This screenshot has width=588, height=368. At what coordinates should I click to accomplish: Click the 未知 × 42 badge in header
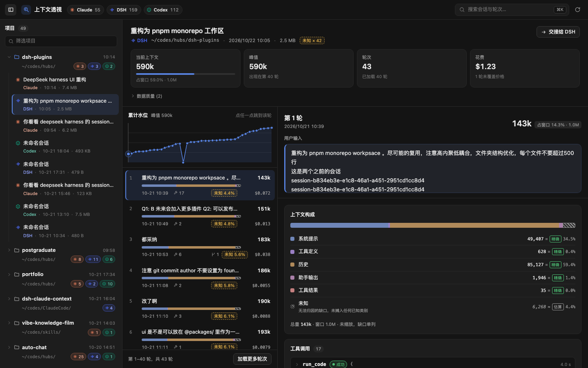point(312,40)
